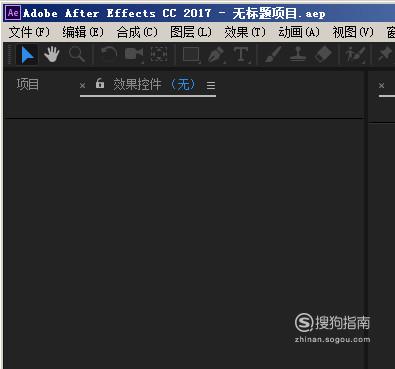
Task: Toggle the lock on 效果控件 panel
Action: pyautogui.click(x=100, y=83)
